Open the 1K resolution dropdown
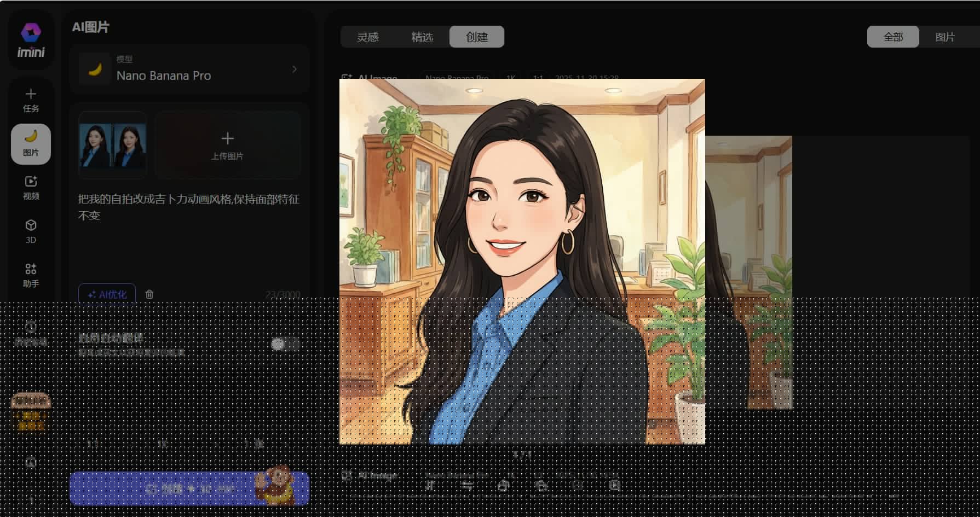Screen dimensions: 980x517 pos(163,444)
